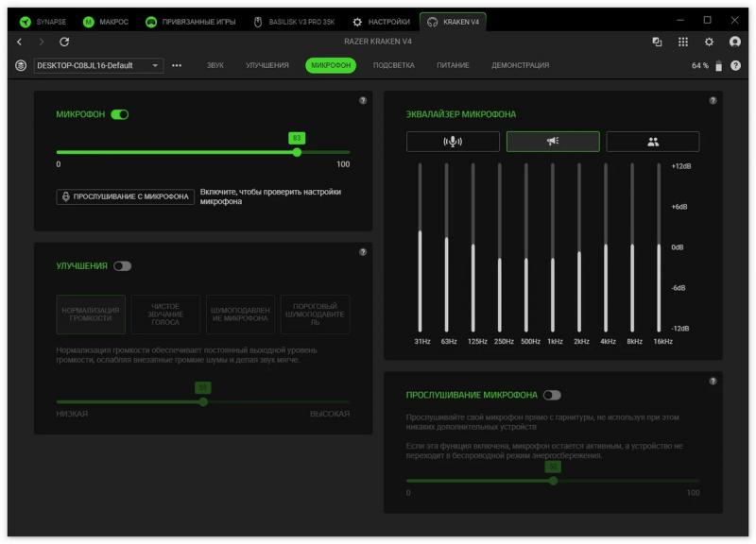Click the 63Hz equalizer band slider
The width and height of the screenshot is (756, 544).
coord(446,247)
